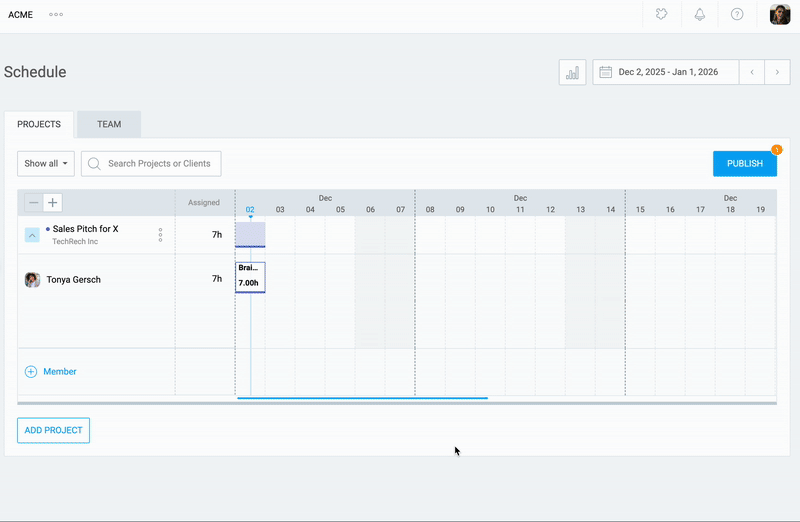Open the help question mark icon
This screenshot has height=522, width=800.
click(737, 15)
